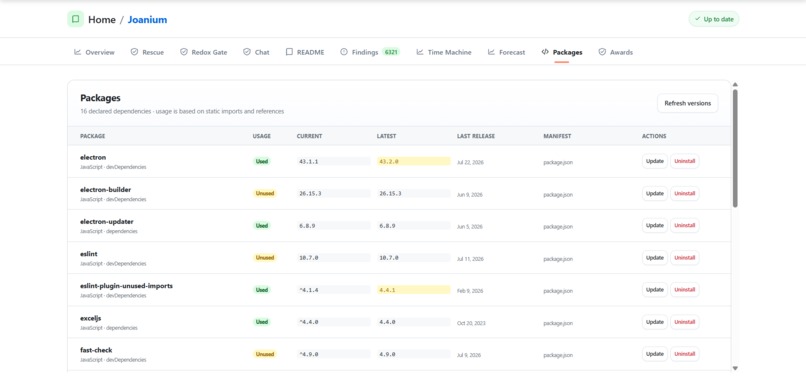Open the README tab
This screenshot has width=806, height=386.
(305, 52)
